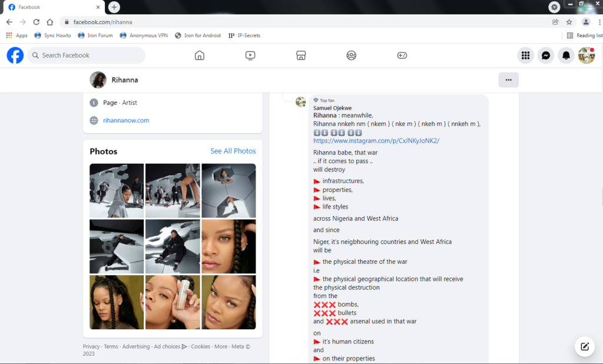Go forward in browser history
Screen dimensions: 603x364
[x=23, y=22]
